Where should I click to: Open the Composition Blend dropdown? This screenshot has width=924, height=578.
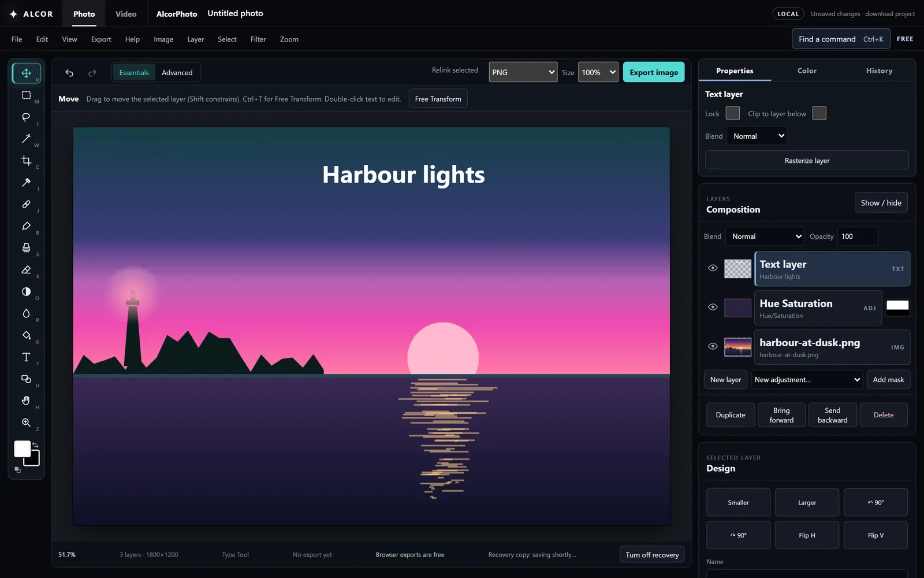pyautogui.click(x=765, y=236)
